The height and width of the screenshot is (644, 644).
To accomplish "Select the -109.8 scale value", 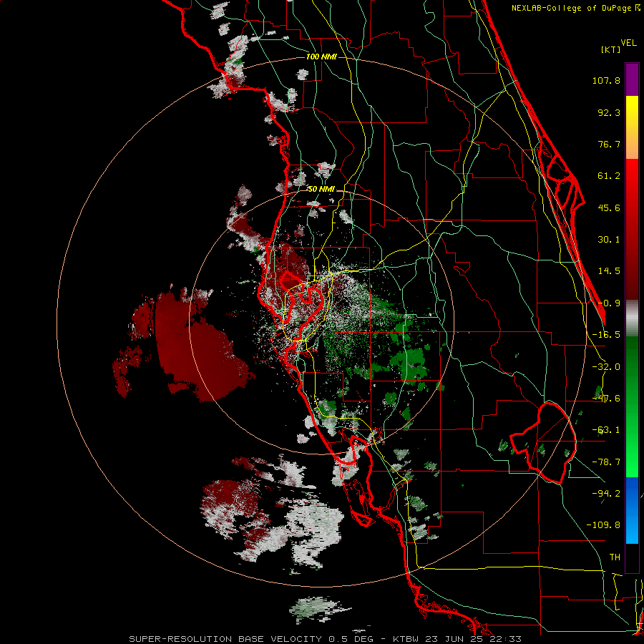I will (603, 525).
